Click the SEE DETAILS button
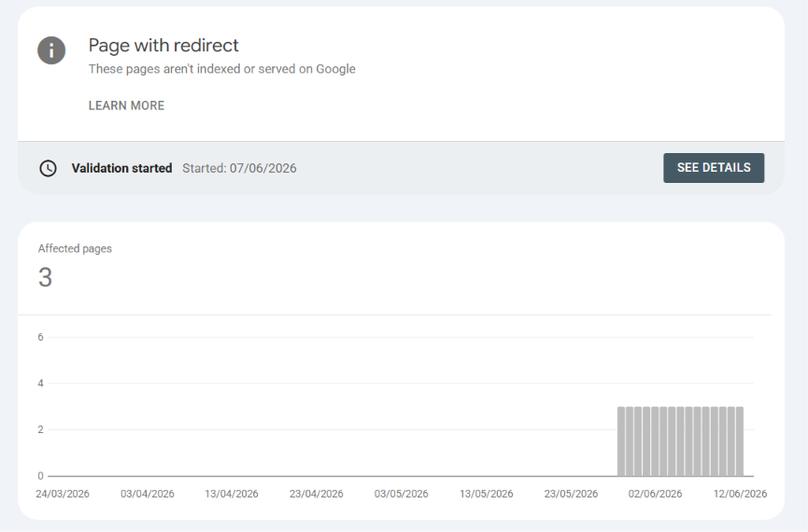808x532 pixels. 714,168
